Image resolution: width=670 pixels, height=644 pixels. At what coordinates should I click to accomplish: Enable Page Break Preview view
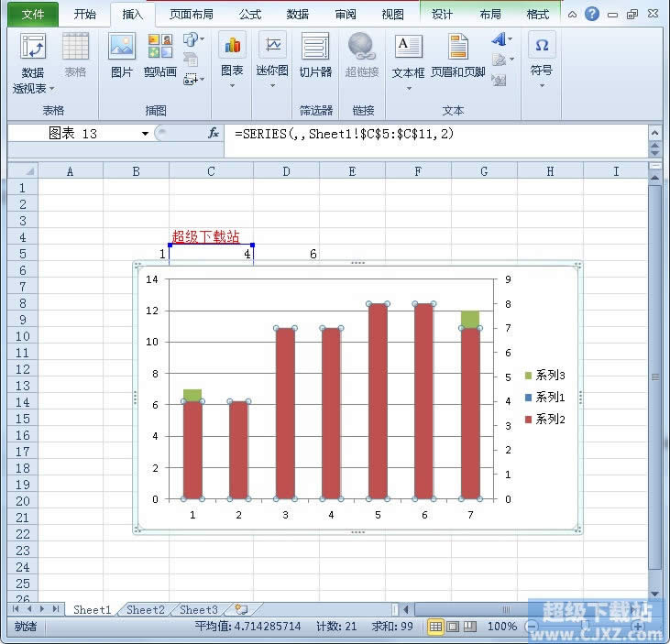[469, 627]
